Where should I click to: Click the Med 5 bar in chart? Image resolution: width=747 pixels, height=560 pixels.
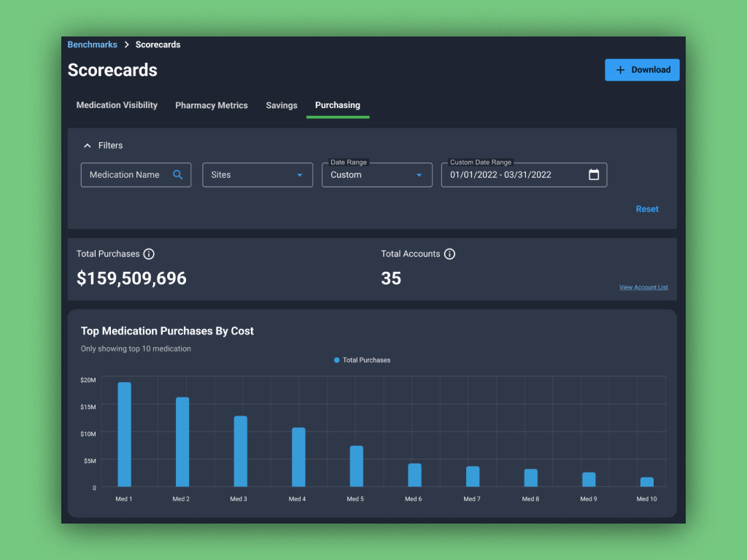[356, 466]
